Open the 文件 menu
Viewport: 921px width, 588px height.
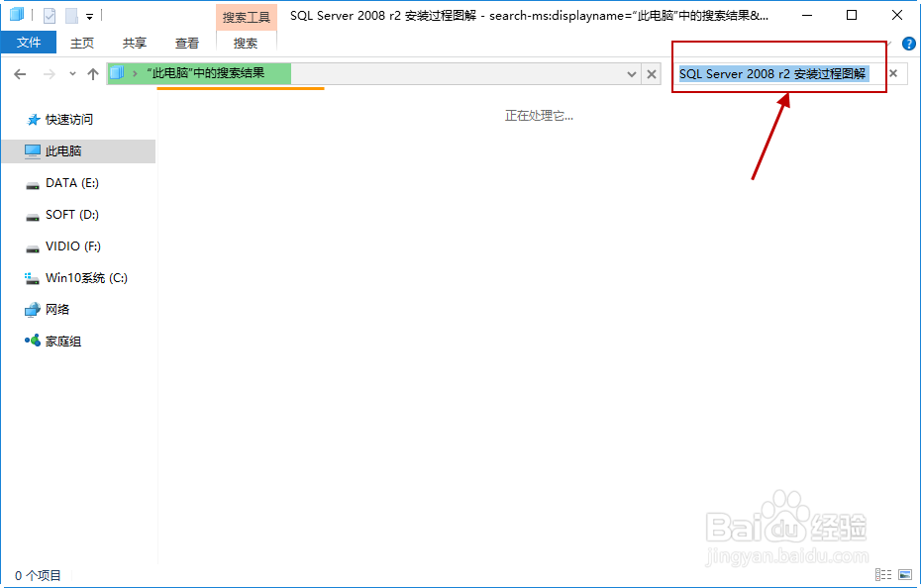tap(29, 43)
